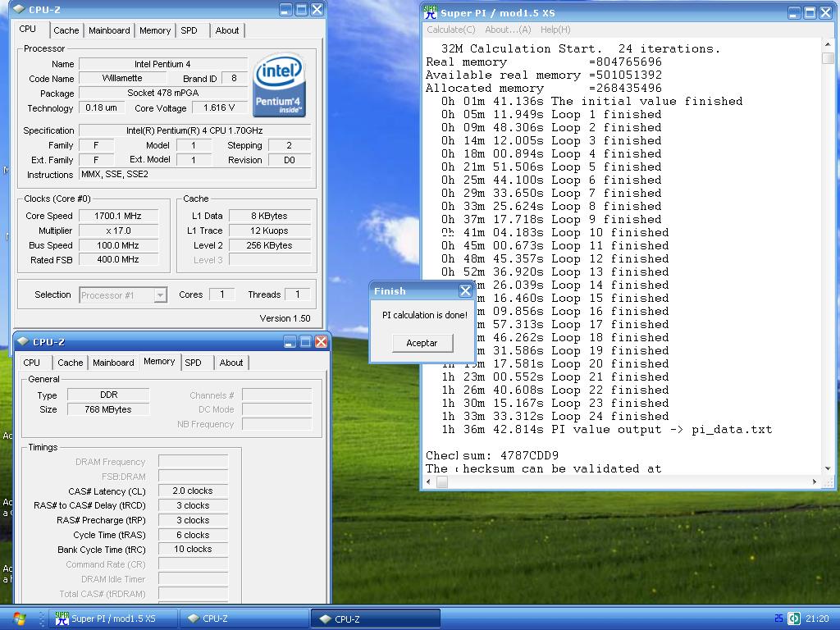Click PI calculation is done! message
This screenshot has width=840, height=630.
coord(425,315)
